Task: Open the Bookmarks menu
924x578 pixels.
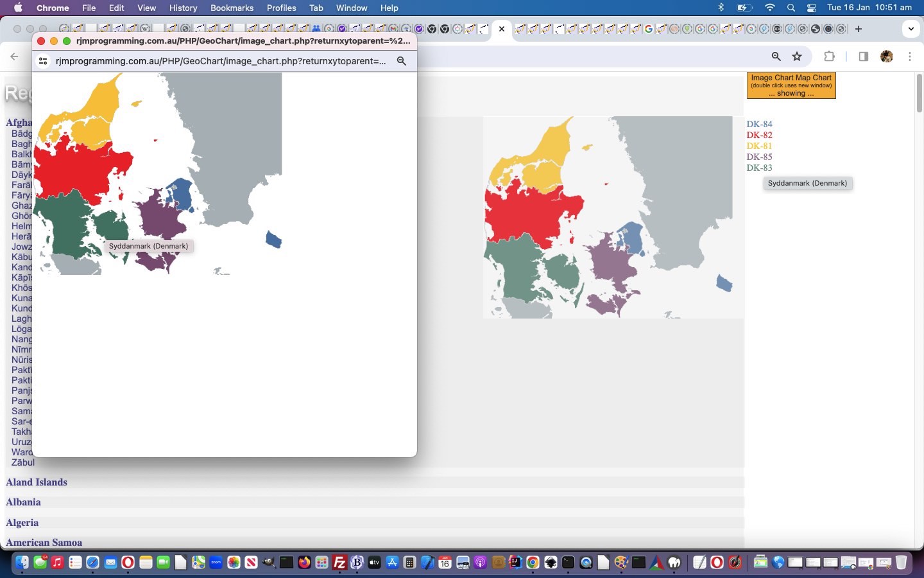Action: [x=232, y=8]
